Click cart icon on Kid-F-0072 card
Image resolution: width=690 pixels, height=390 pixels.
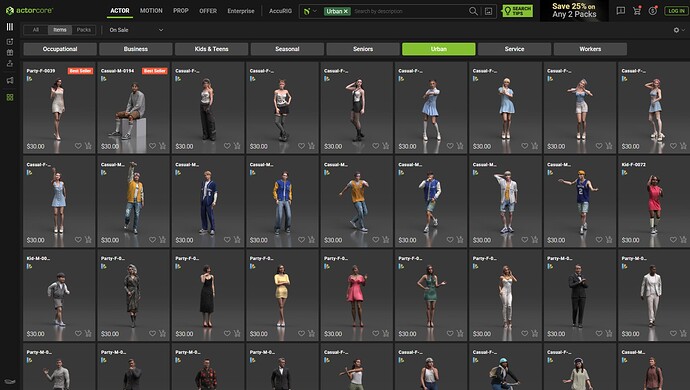(683, 239)
